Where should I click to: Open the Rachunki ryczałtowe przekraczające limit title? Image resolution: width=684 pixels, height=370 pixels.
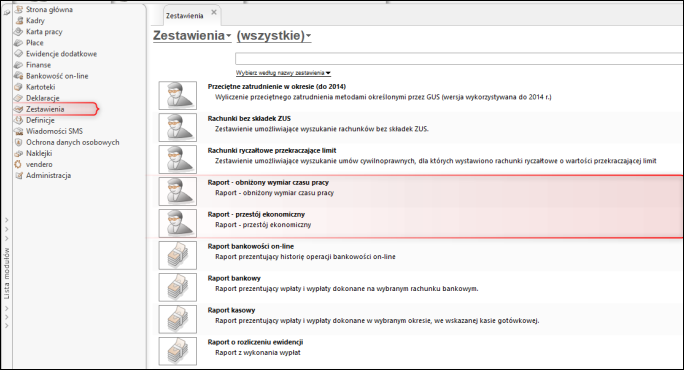point(272,150)
